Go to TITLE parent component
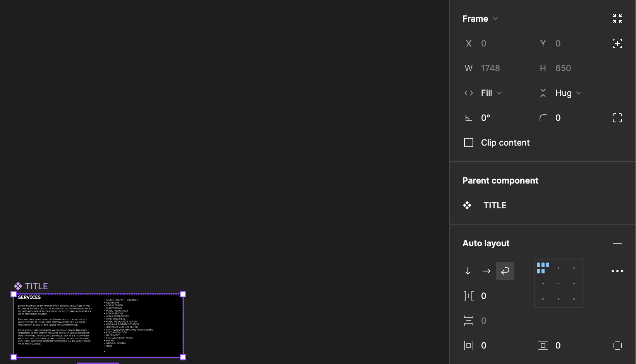 click(x=495, y=205)
